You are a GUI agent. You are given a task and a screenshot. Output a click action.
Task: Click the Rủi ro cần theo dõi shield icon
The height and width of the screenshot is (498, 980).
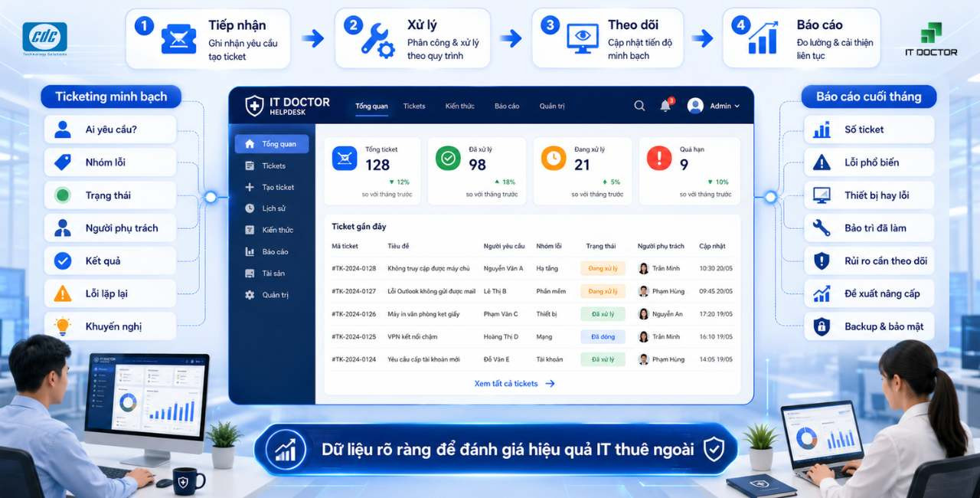tap(822, 260)
